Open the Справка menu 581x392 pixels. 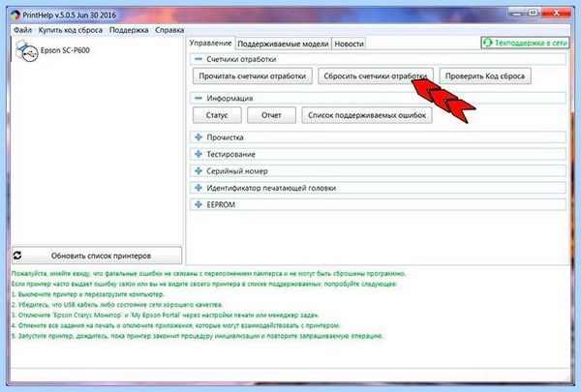[169, 30]
